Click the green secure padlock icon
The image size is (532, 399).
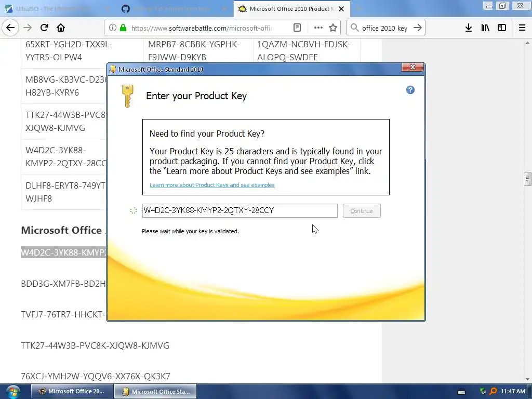pos(123,28)
